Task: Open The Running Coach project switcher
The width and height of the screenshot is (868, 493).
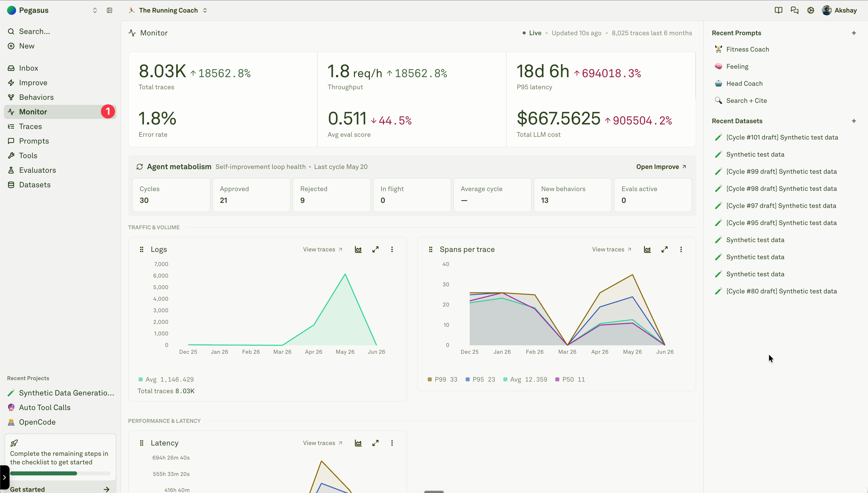Action: [x=168, y=11]
